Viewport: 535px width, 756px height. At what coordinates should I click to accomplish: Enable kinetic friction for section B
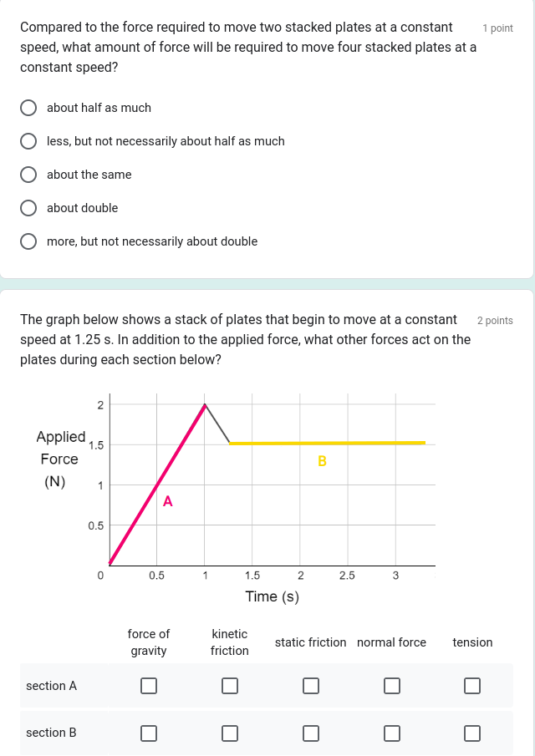click(230, 733)
